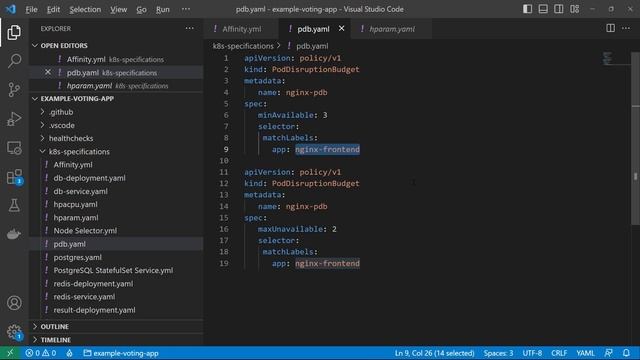Toggle bottom panel visibility

(543, 9)
